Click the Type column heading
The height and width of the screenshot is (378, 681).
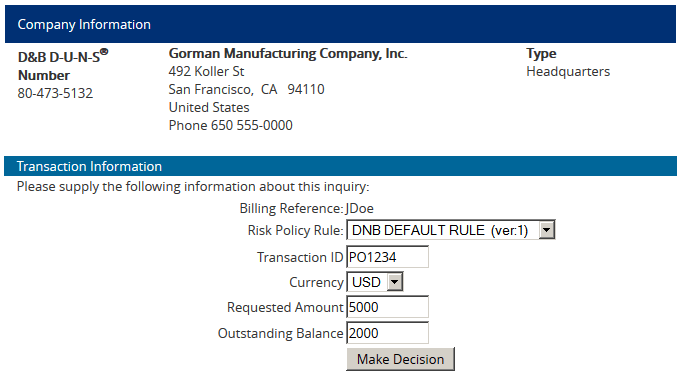[541, 54]
